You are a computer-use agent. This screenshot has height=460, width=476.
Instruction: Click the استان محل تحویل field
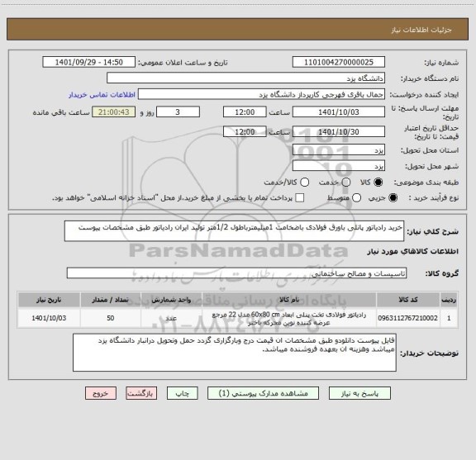(339, 150)
